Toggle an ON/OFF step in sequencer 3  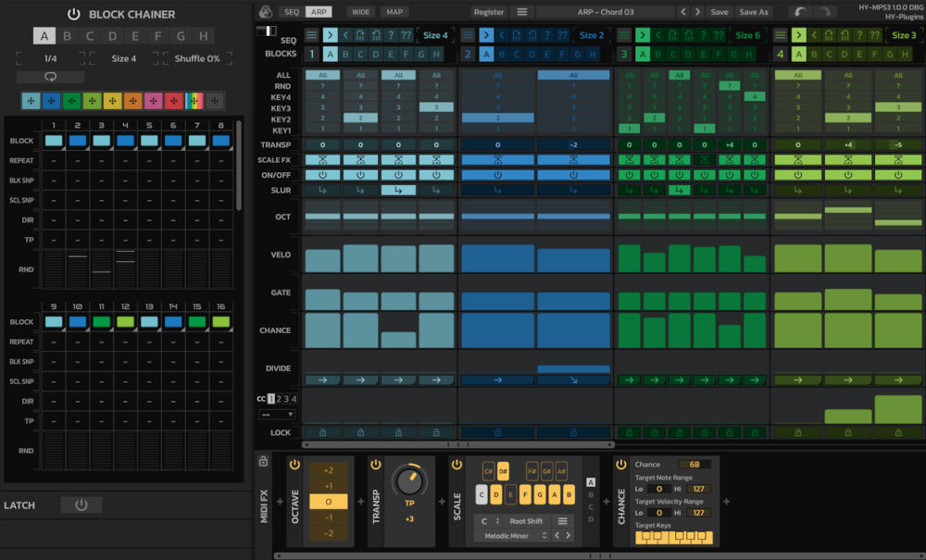tap(629, 173)
